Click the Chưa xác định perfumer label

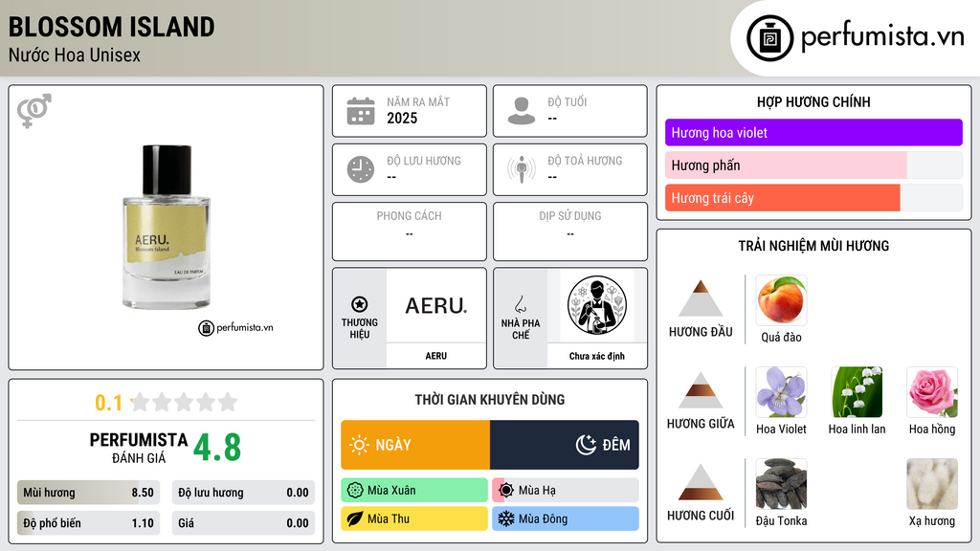(x=597, y=356)
